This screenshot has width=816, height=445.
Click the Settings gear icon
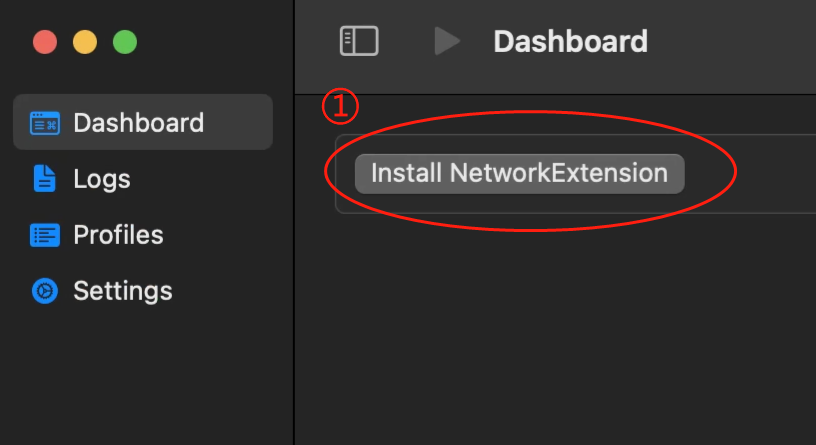[45, 290]
